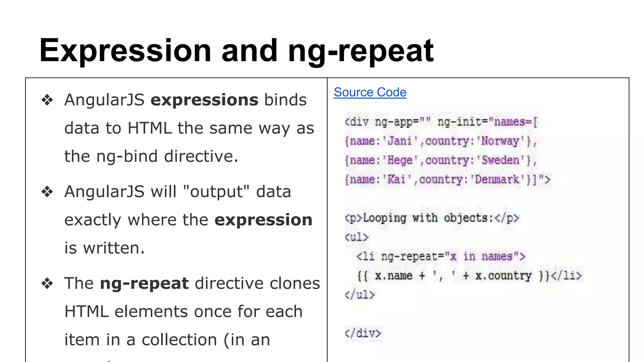
Task: Click the code line with Jani and Norway
Action: click(x=441, y=141)
